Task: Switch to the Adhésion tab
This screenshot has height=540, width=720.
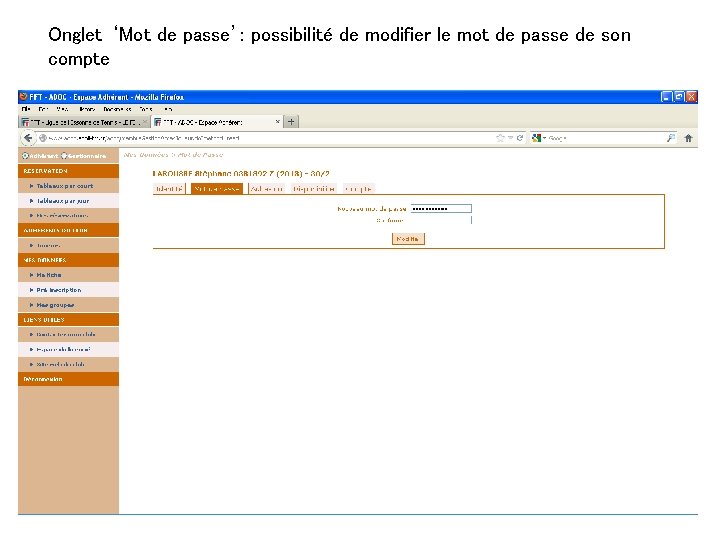Action: [267, 189]
